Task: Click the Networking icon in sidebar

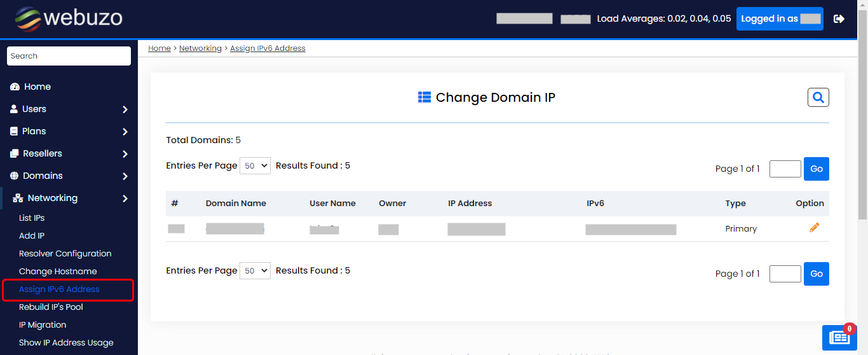Action: [x=18, y=198]
